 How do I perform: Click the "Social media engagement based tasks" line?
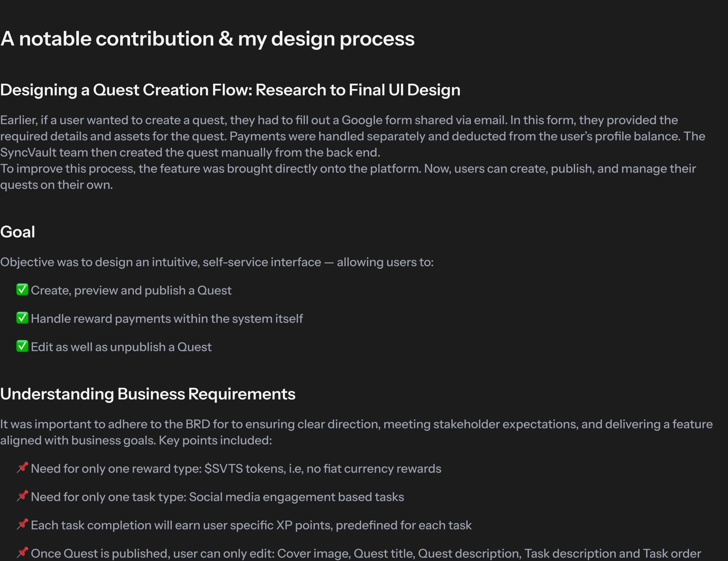tap(217, 497)
